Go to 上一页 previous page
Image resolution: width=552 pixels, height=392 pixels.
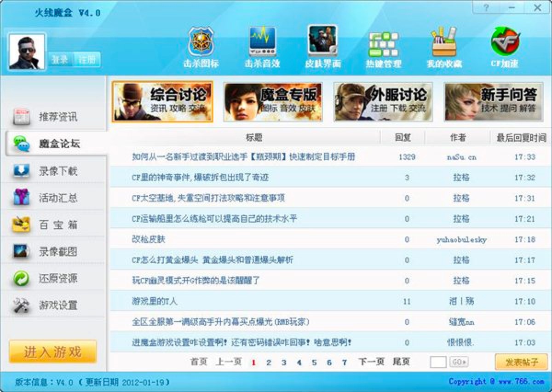point(229,362)
